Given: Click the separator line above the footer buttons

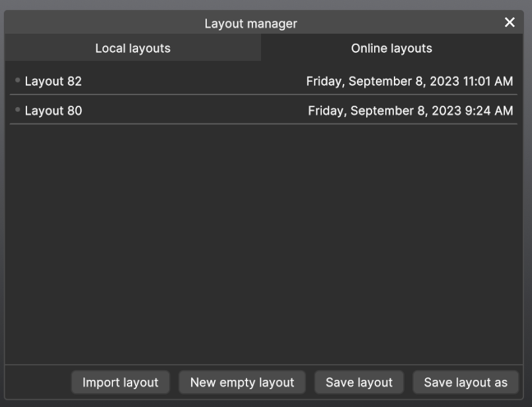Looking at the screenshot, I should coord(264,365).
